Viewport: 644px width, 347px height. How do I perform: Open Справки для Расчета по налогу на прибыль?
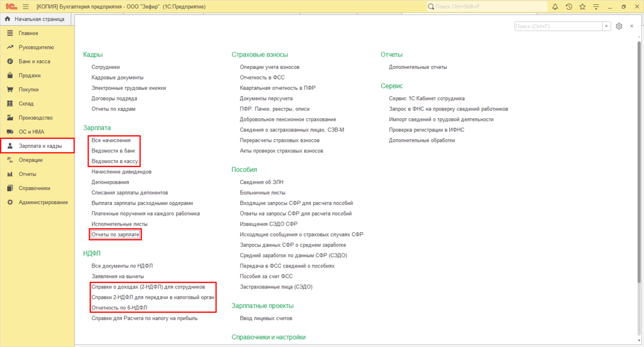(144, 318)
